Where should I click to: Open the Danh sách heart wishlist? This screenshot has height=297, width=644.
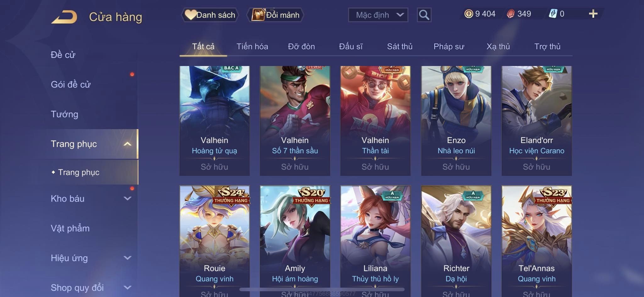pyautogui.click(x=210, y=15)
